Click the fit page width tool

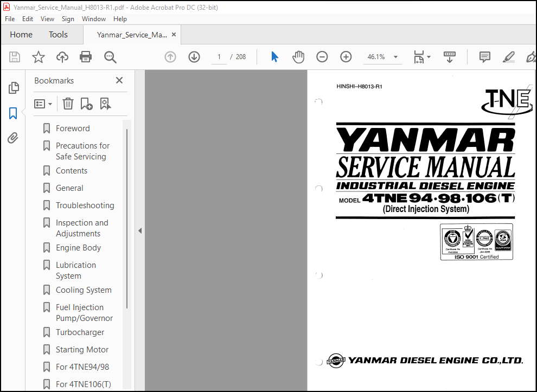(419, 57)
